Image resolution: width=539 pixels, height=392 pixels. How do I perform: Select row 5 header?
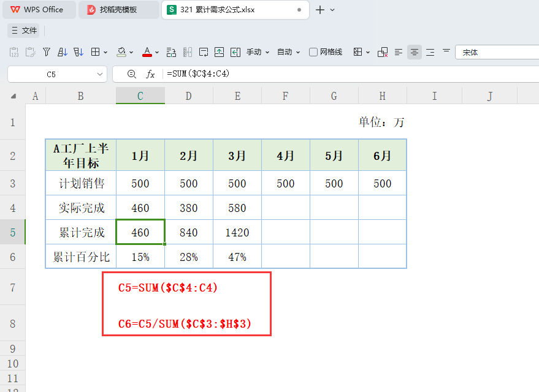pos(13,232)
